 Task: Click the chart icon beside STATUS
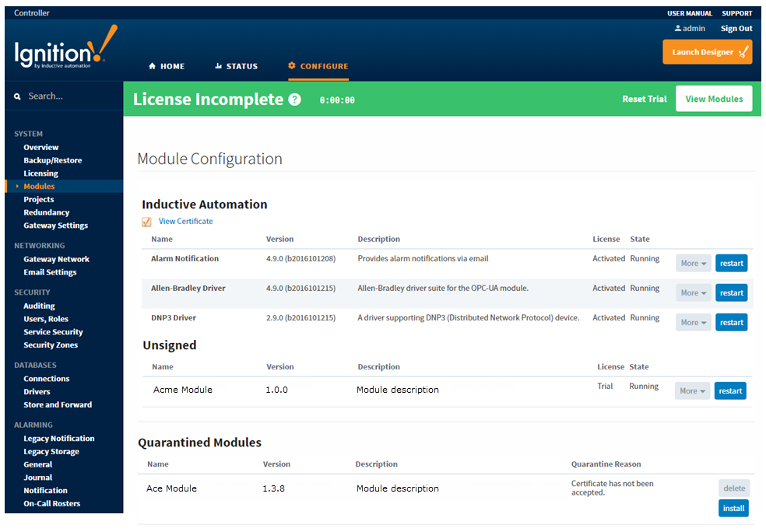tap(218, 66)
